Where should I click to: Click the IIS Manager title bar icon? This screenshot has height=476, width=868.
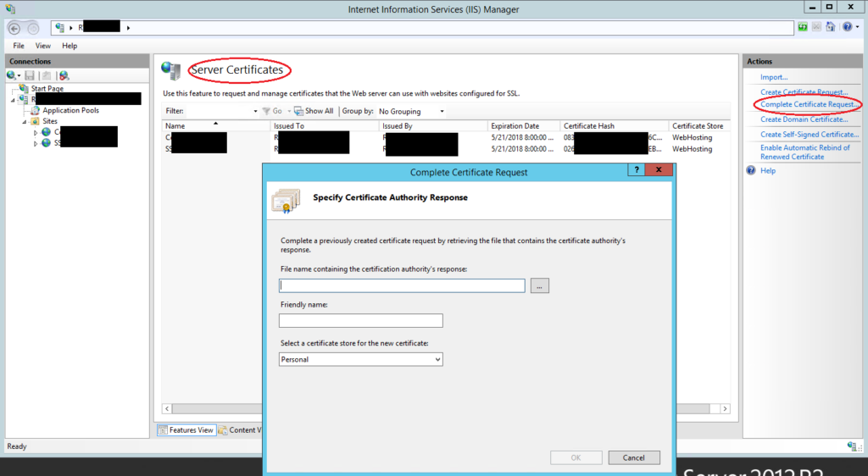point(10,8)
